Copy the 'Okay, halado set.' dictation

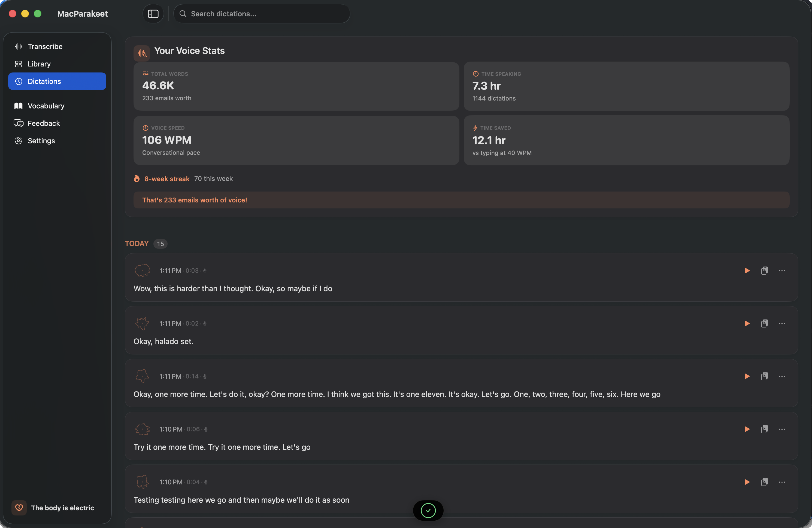tap(765, 323)
